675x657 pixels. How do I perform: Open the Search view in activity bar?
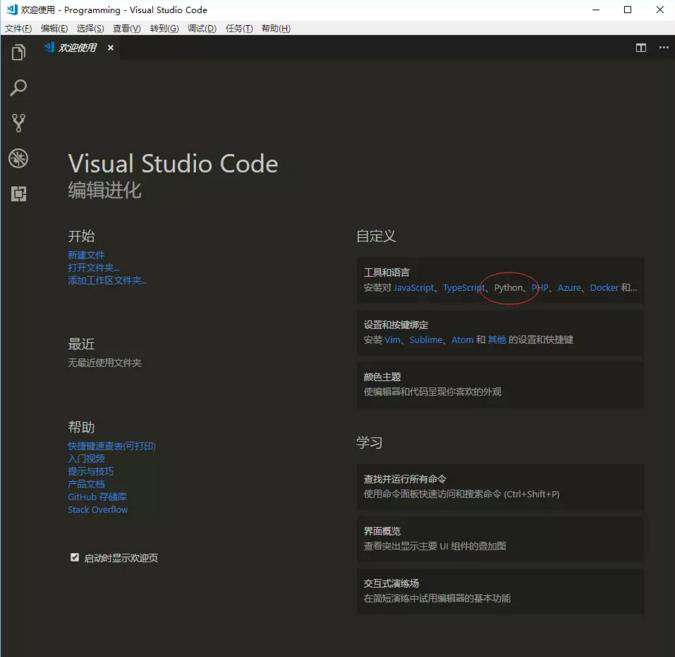[x=18, y=88]
